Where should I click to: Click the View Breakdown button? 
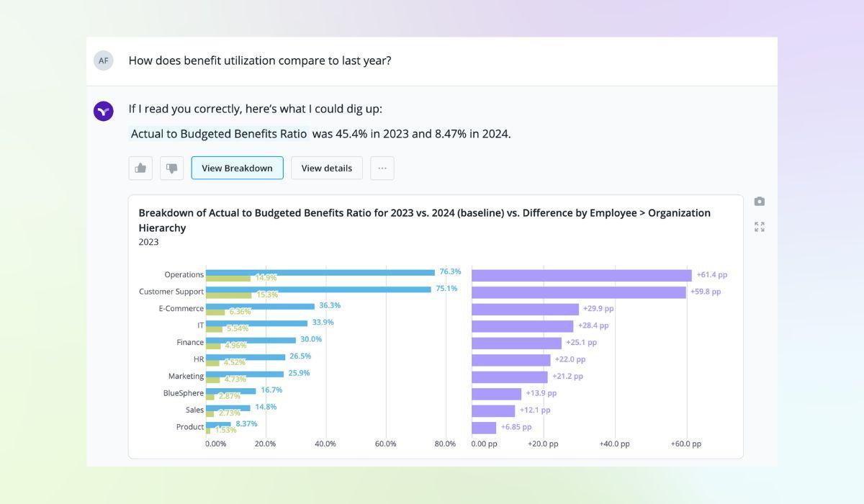237,168
